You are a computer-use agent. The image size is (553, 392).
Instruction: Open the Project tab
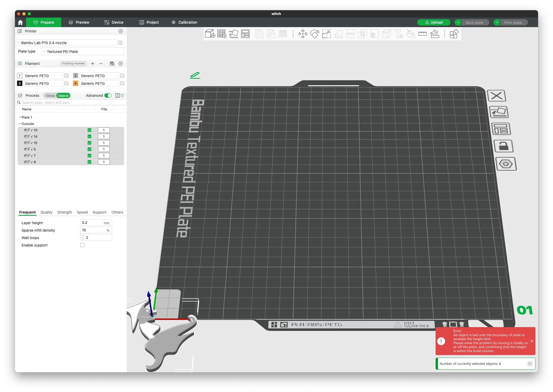coord(149,22)
